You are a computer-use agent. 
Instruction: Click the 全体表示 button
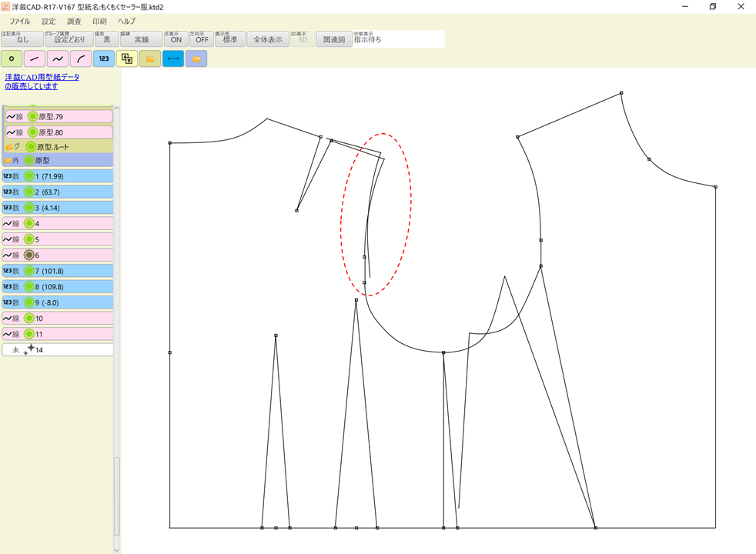click(266, 38)
